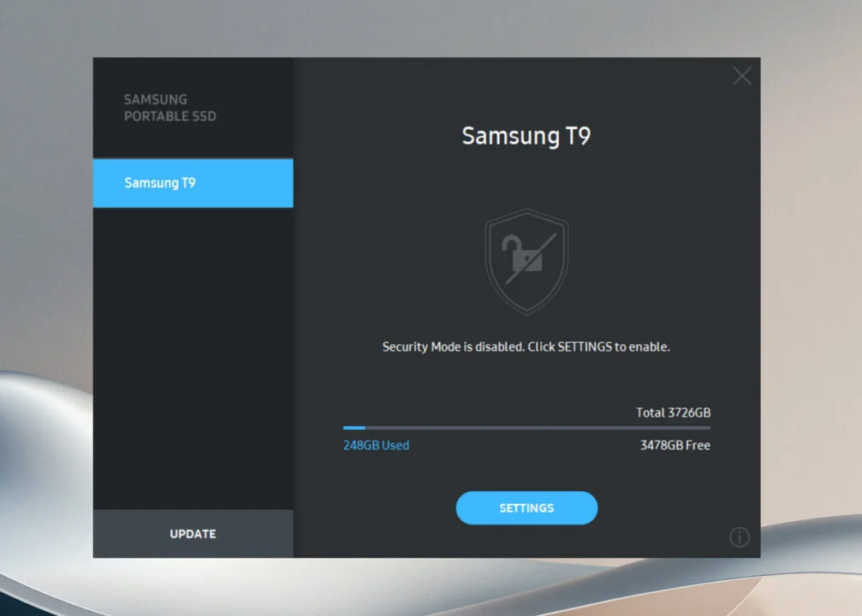
Task: Click the Security Mode disabled message
Action: pos(526,346)
